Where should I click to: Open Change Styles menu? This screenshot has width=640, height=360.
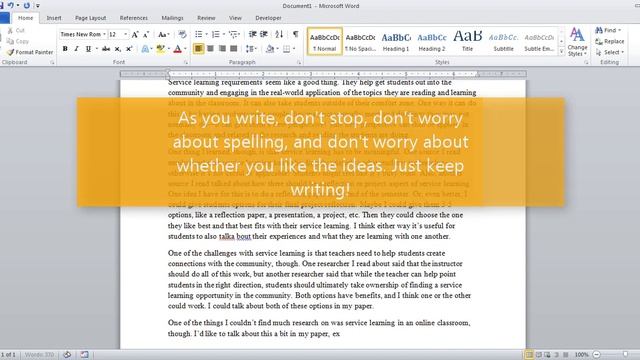pyautogui.click(x=577, y=42)
